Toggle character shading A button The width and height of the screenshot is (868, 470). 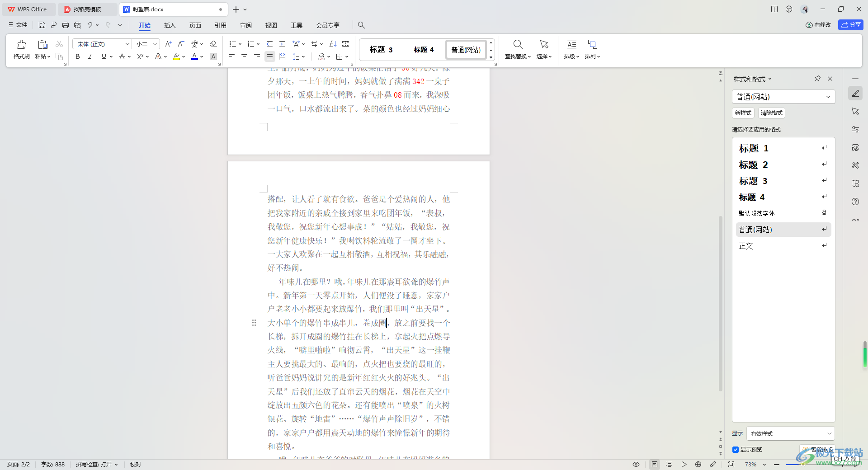pos(213,56)
